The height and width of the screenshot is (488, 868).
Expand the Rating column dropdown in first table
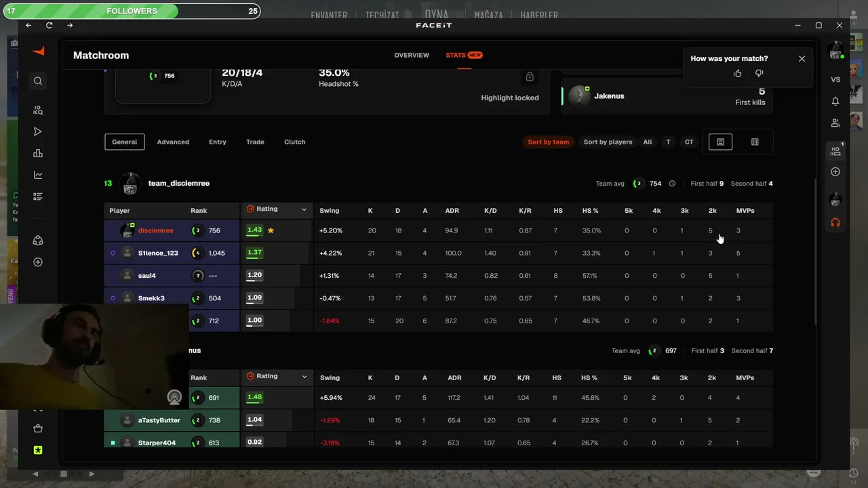pos(304,210)
